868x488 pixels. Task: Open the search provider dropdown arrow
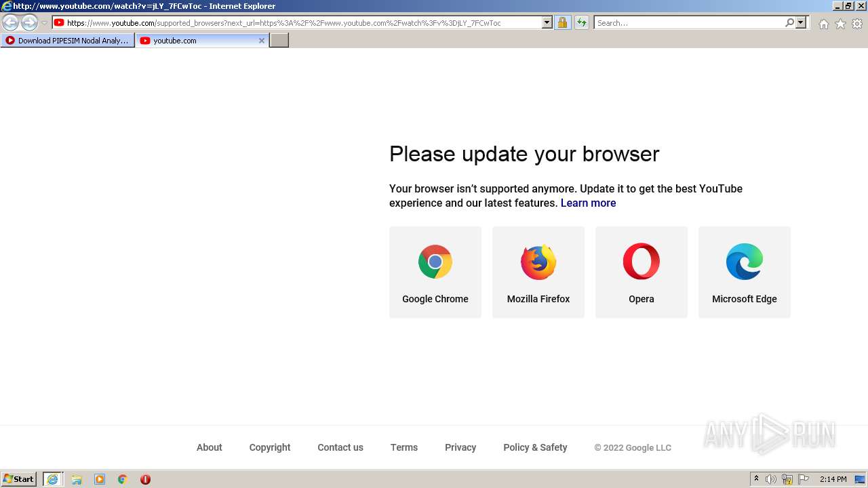pos(801,23)
